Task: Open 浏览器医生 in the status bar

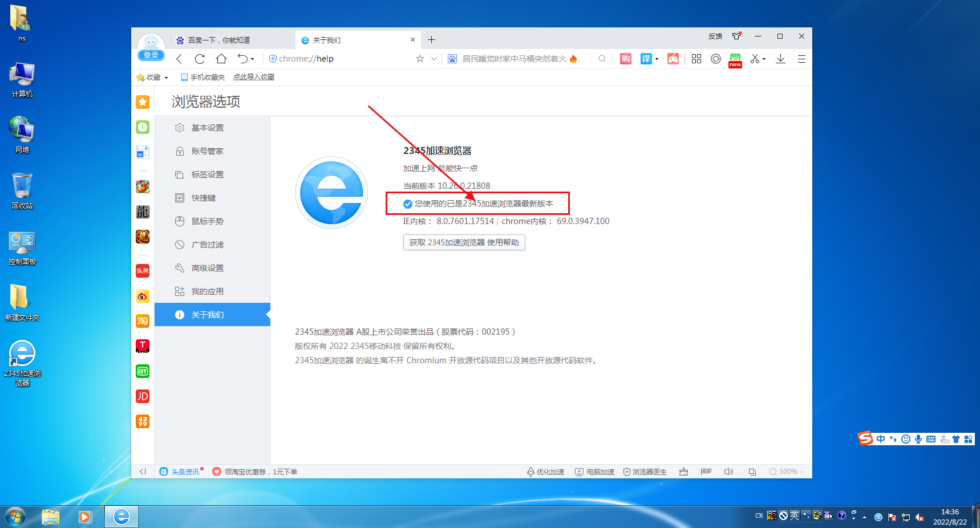Action: click(x=645, y=472)
